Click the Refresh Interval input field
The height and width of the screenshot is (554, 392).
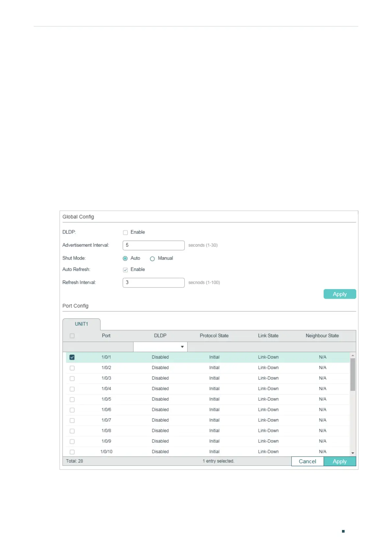tap(153, 283)
